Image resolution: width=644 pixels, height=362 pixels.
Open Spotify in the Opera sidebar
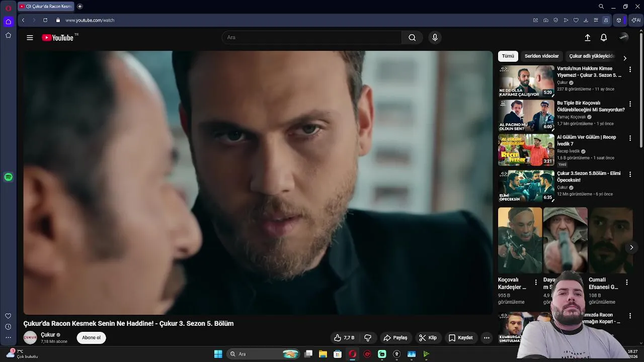8,177
